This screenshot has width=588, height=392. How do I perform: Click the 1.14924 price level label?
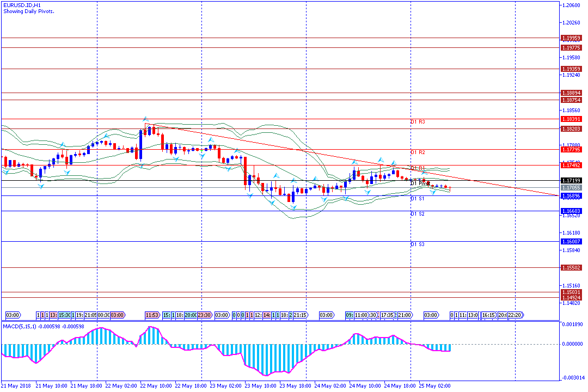(x=571, y=297)
